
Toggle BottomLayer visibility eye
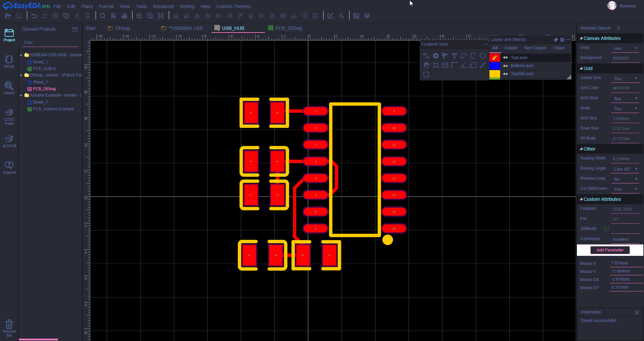(505, 66)
